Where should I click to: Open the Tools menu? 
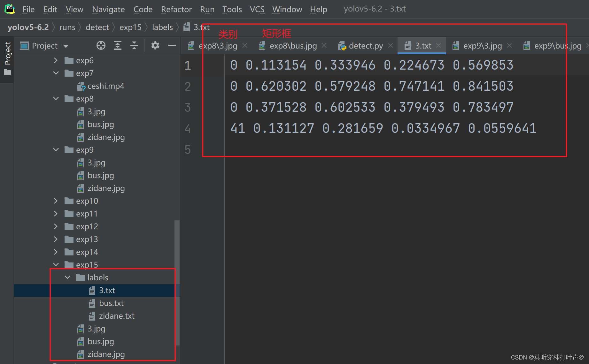pyautogui.click(x=232, y=9)
